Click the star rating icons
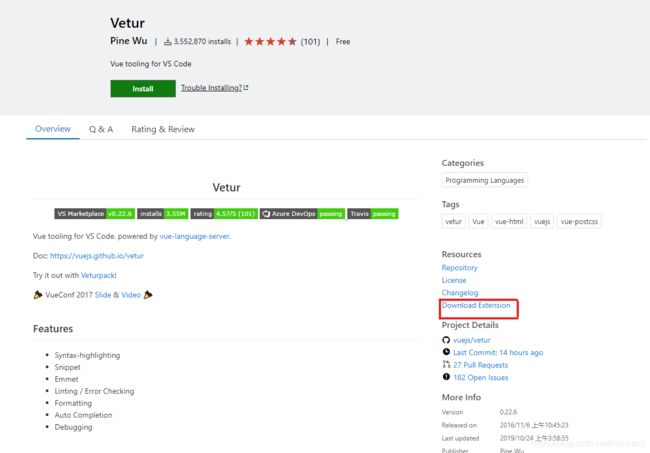The width and height of the screenshot is (650, 453). click(x=270, y=41)
